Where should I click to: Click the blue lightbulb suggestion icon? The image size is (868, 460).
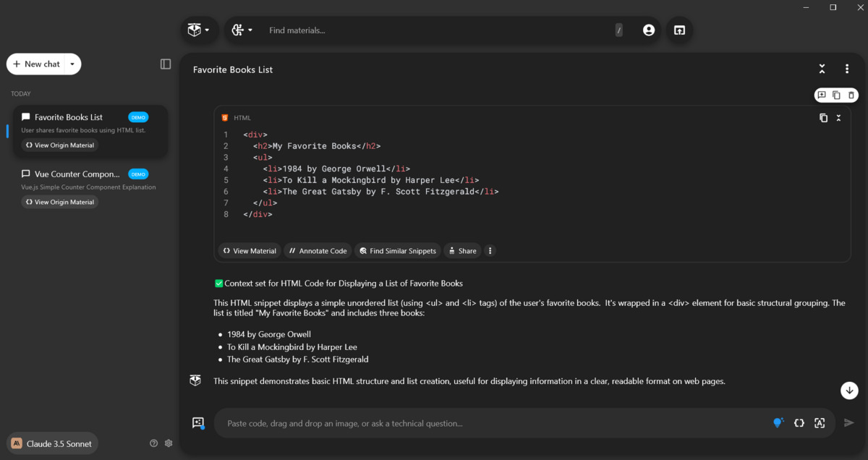click(778, 423)
